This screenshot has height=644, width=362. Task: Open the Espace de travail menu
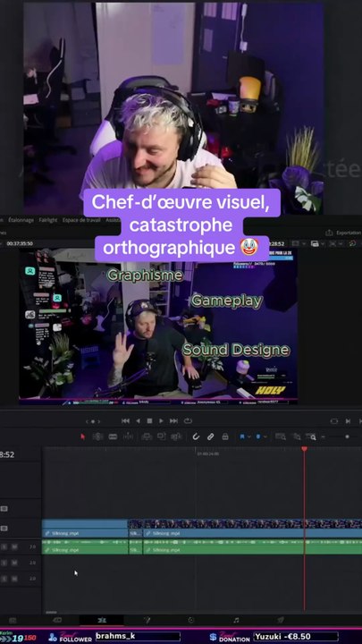click(x=81, y=220)
